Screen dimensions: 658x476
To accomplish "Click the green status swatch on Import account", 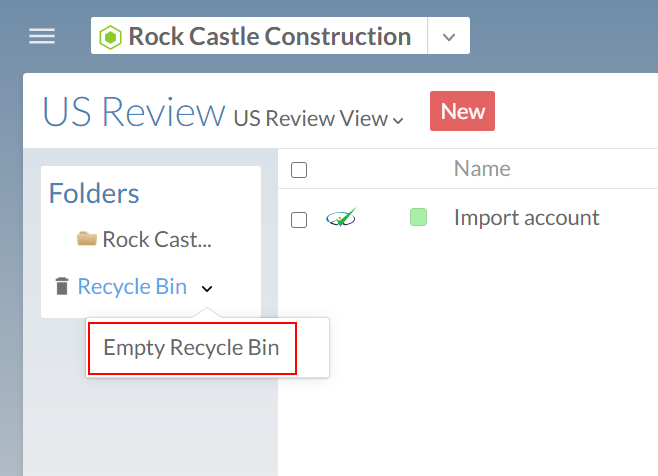I will click(418, 217).
